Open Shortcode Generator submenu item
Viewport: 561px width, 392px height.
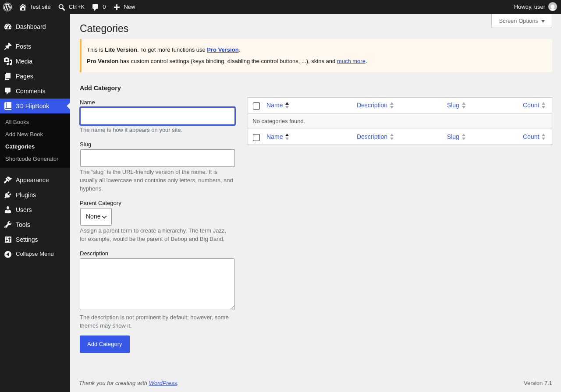pos(32,159)
